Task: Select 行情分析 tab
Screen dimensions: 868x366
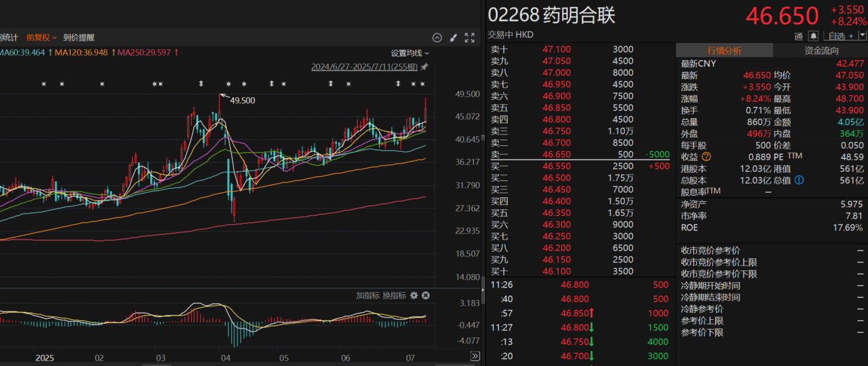Action: click(724, 51)
